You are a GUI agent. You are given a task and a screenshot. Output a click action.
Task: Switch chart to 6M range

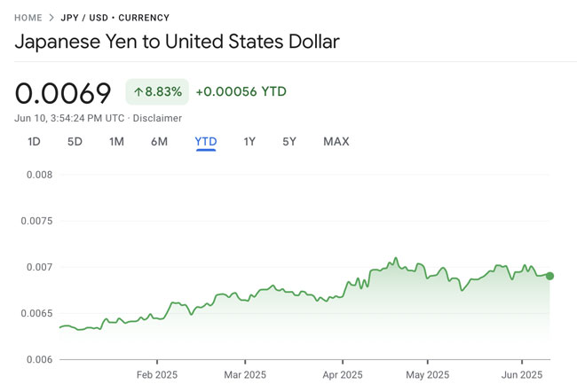click(x=159, y=142)
